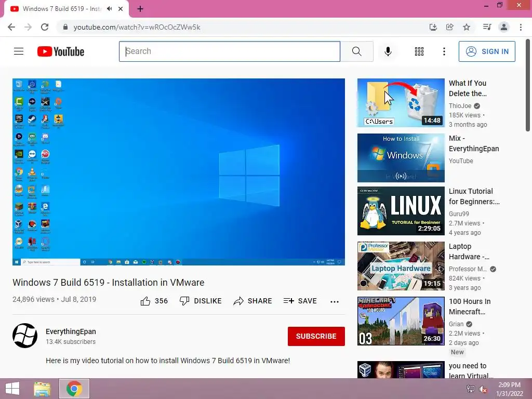Open the YouTube hamburger guide menu
532x399 pixels.
pos(19,51)
